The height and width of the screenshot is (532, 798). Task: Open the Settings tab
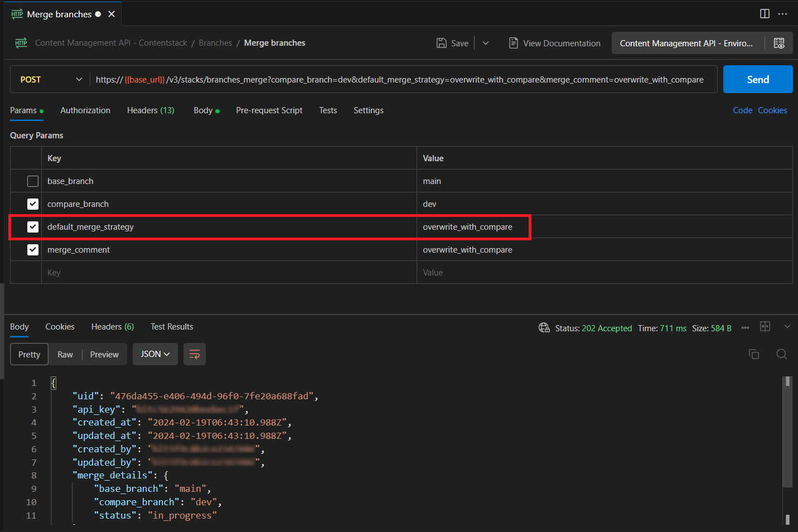[x=369, y=110]
